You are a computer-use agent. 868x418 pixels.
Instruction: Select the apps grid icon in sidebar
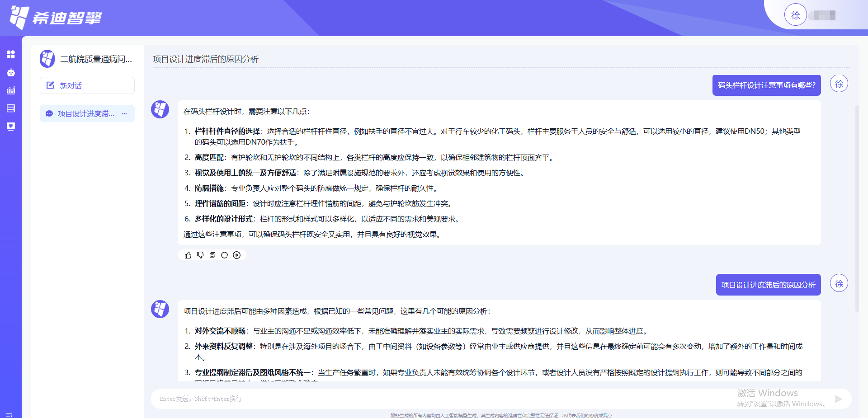pos(11,54)
